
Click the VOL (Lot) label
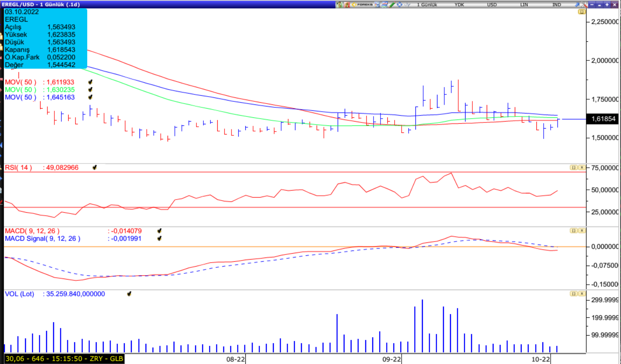coord(19,294)
